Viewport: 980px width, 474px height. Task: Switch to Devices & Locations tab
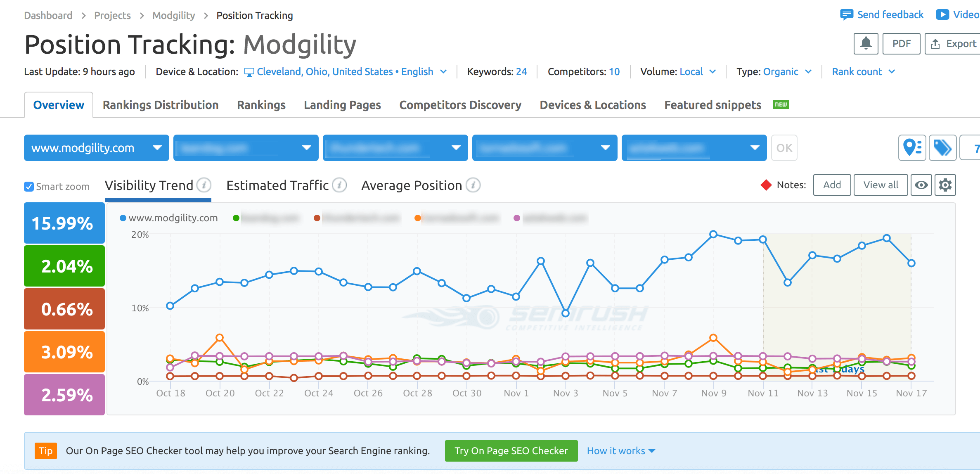pyautogui.click(x=593, y=105)
